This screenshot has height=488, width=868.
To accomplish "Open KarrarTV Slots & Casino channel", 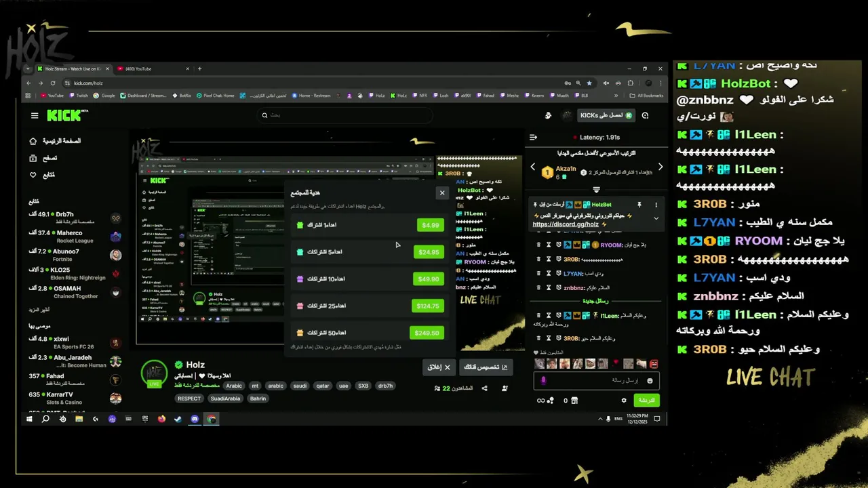I will pos(75,398).
